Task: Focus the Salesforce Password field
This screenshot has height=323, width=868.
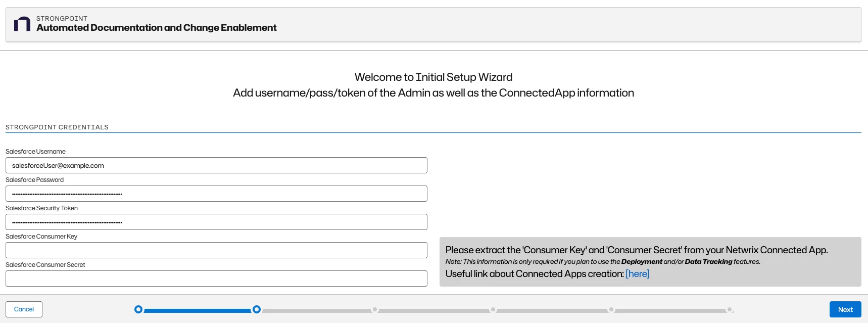Action: pyautogui.click(x=216, y=194)
